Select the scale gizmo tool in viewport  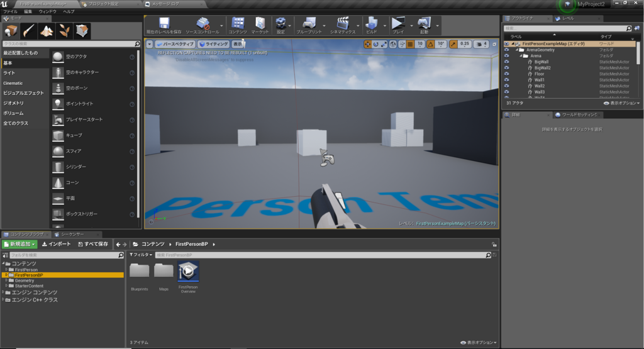tap(384, 44)
